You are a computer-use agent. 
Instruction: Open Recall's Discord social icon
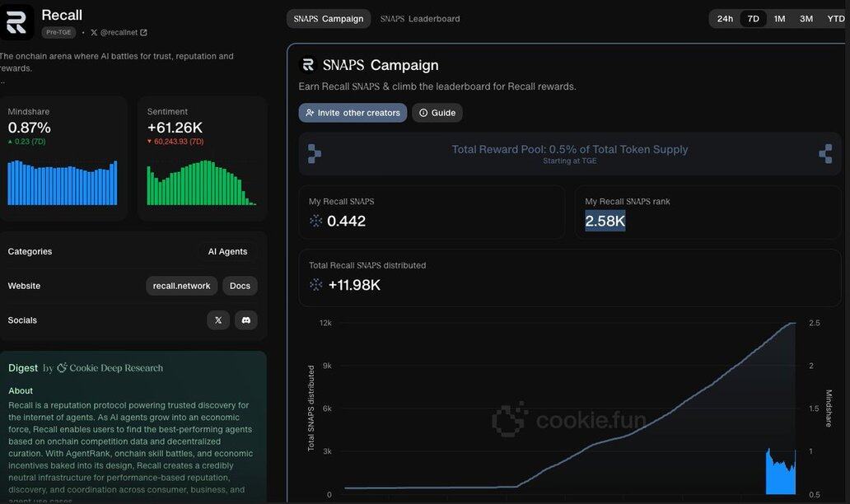pyautogui.click(x=246, y=320)
